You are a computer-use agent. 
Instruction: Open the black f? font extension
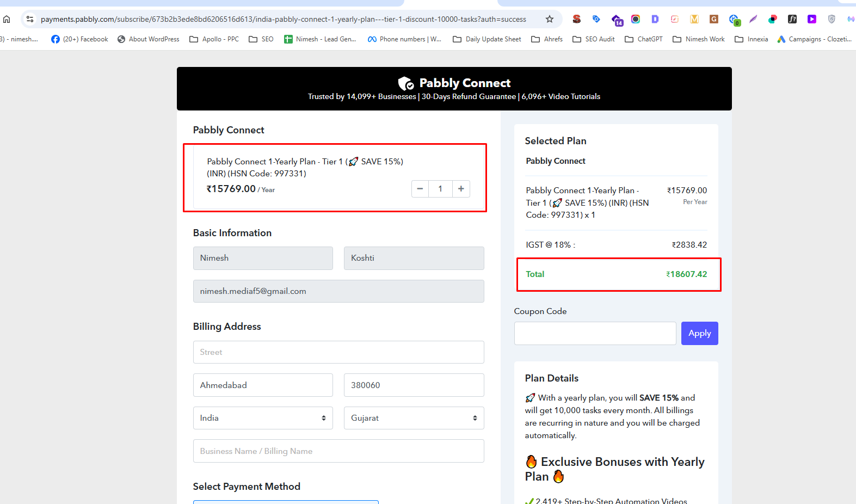(x=792, y=19)
